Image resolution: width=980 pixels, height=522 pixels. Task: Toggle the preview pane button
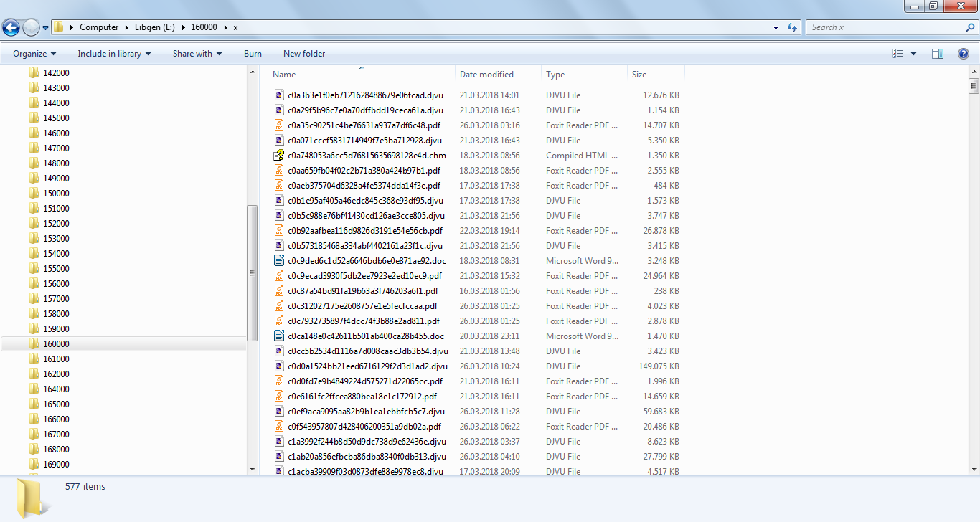pos(938,53)
